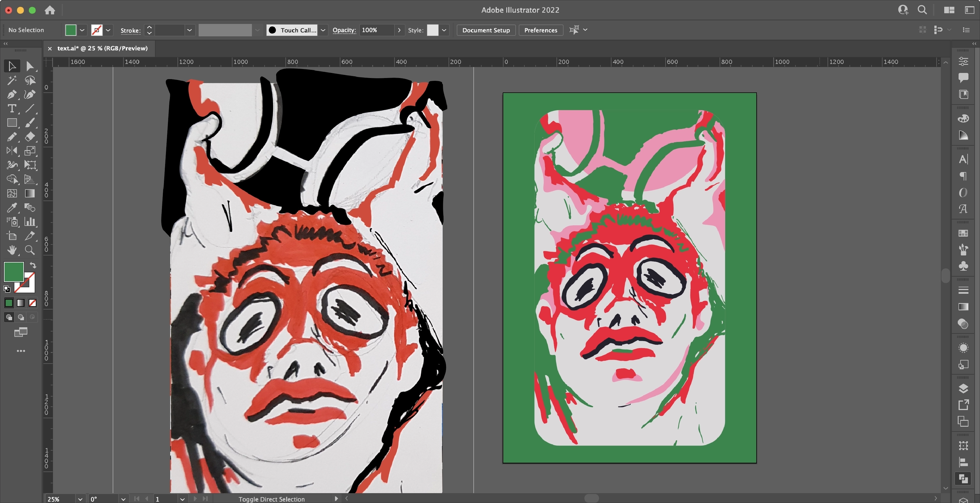
Task: Open the Pathfinder panel icon
Action: (963, 479)
